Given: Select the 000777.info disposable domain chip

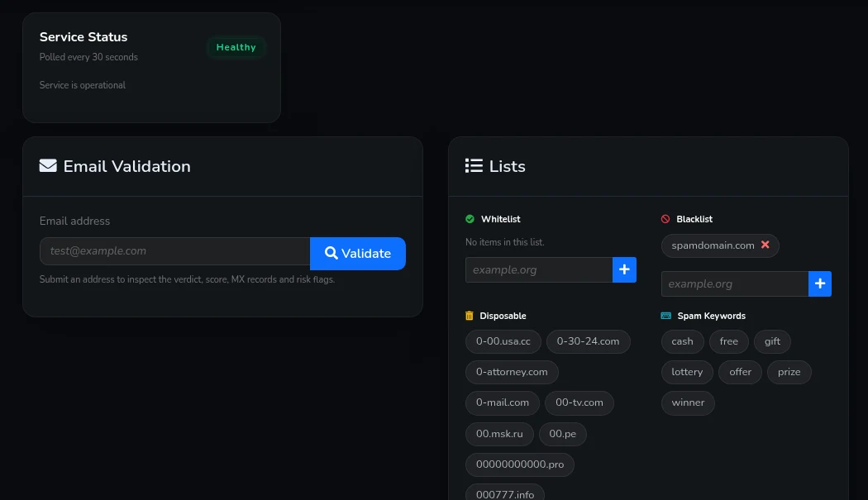Looking at the screenshot, I should [x=505, y=493].
